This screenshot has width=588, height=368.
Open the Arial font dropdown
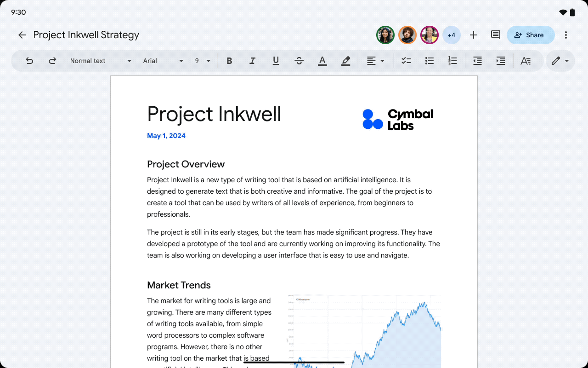[163, 61]
